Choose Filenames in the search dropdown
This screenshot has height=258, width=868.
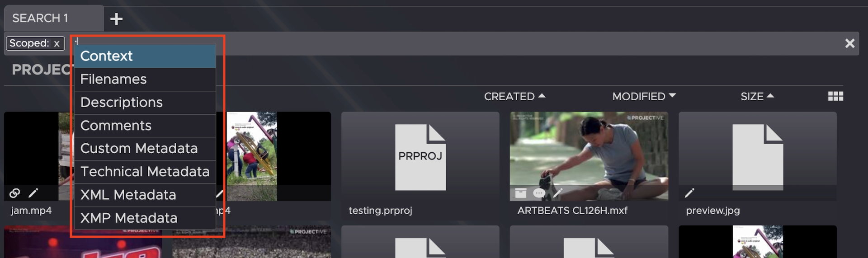[145, 79]
